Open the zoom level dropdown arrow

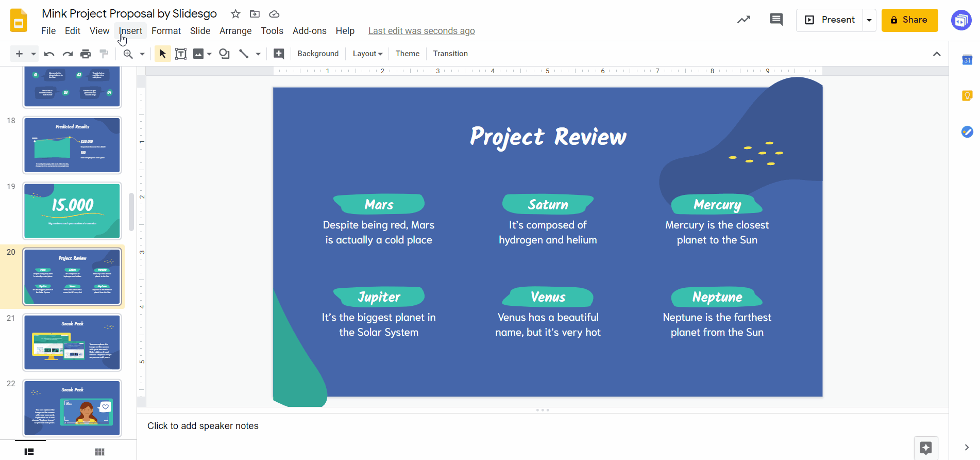(142, 54)
